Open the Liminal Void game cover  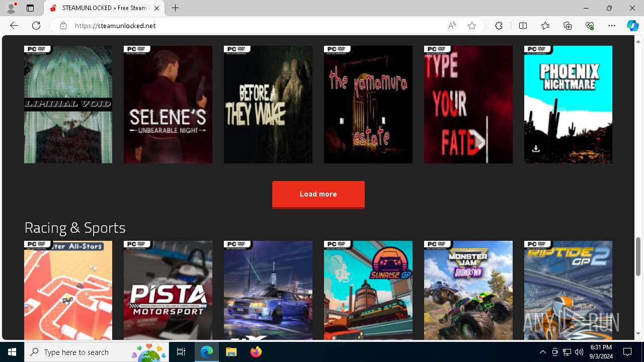point(68,105)
